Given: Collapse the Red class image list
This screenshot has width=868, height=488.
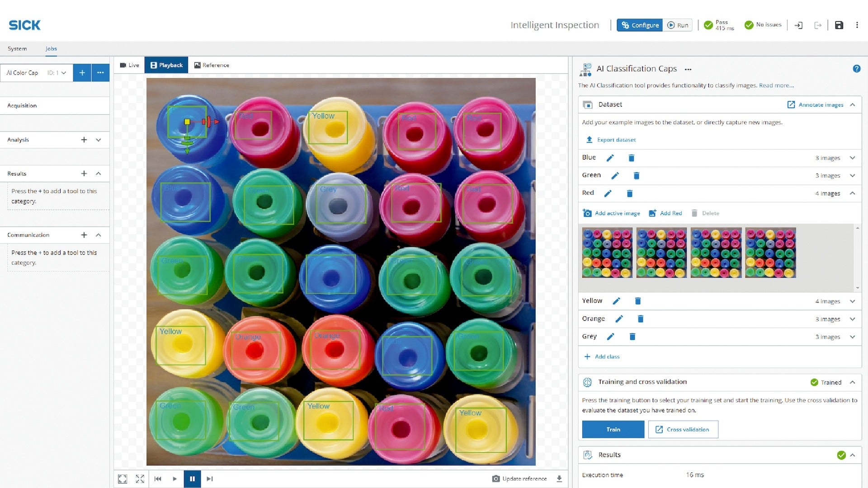Looking at the screenshot, I should point(852,193).
